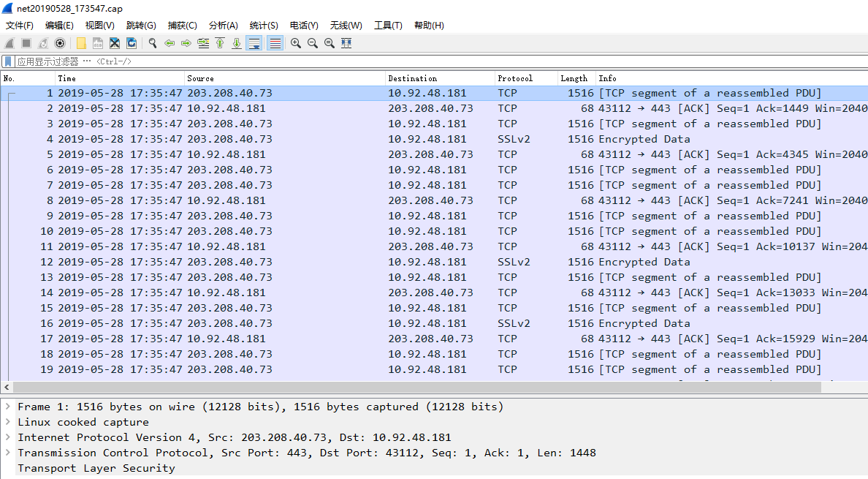Jump to first packet icon
This screenshot has height=479, width=868.
220,43
